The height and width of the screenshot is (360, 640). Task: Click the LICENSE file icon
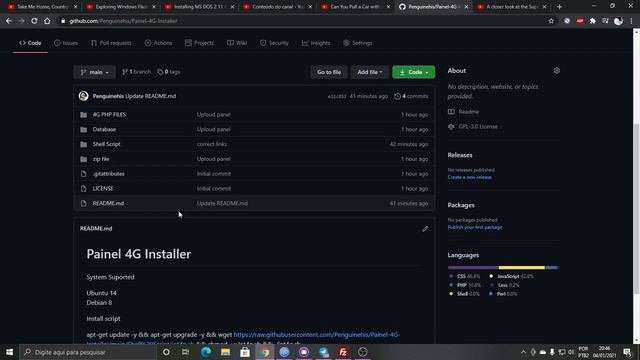point(84,189)
